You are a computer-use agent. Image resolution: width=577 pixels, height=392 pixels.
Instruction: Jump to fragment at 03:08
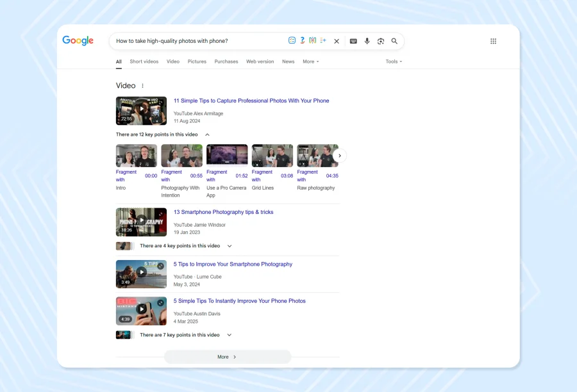[x=287, y=176]
